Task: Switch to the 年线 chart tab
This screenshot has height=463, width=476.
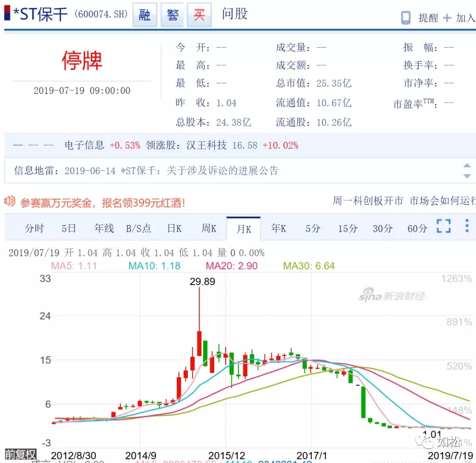Action: [x=104, y=229]
